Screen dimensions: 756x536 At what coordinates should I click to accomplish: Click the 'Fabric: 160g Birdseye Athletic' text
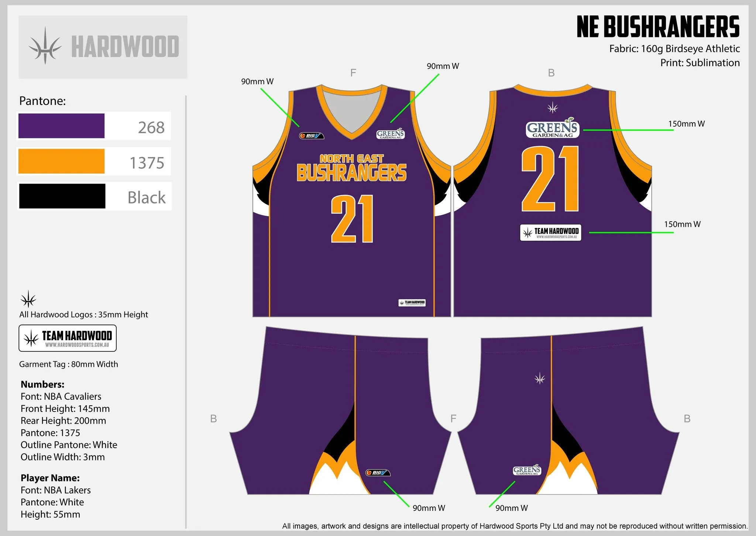pyautogui.click(x=674, y=49)
